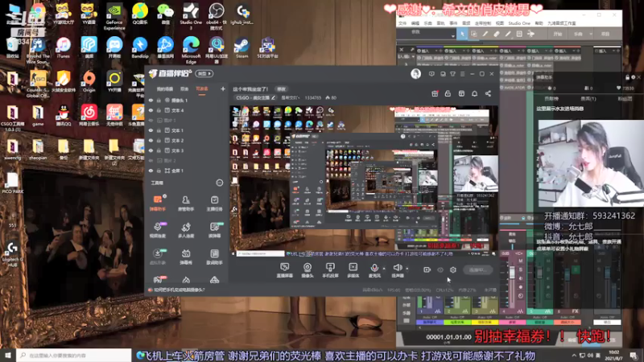Hide the 摄像头 1 source
The image size is (644, 362).
point(151,100)
